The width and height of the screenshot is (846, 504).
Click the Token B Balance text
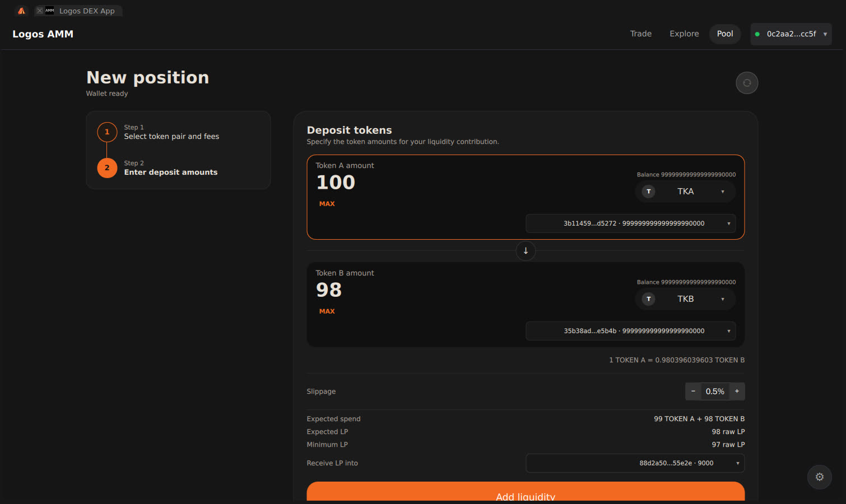[x=686, y=282]
